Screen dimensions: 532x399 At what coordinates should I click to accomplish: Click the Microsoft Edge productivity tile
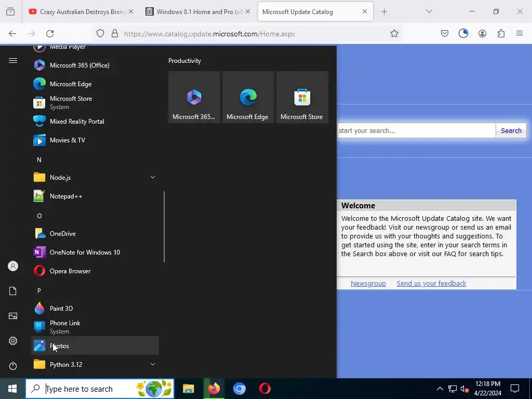click(248, 97)
